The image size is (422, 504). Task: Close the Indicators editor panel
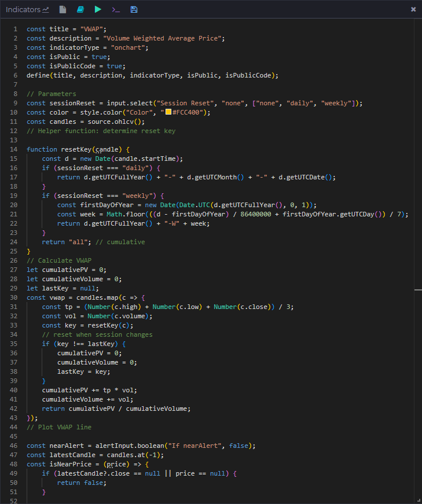point(413,9)
